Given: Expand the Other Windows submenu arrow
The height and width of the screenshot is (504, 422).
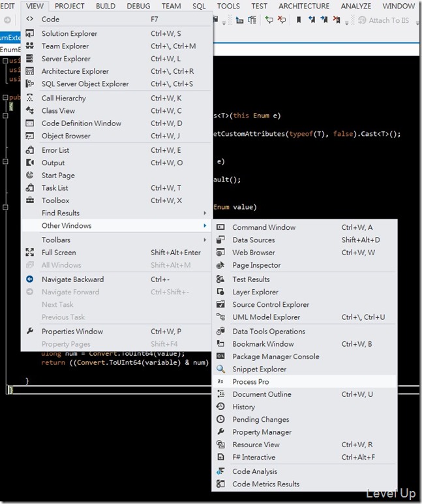Looking at the screenshot, I should point(205,225).
